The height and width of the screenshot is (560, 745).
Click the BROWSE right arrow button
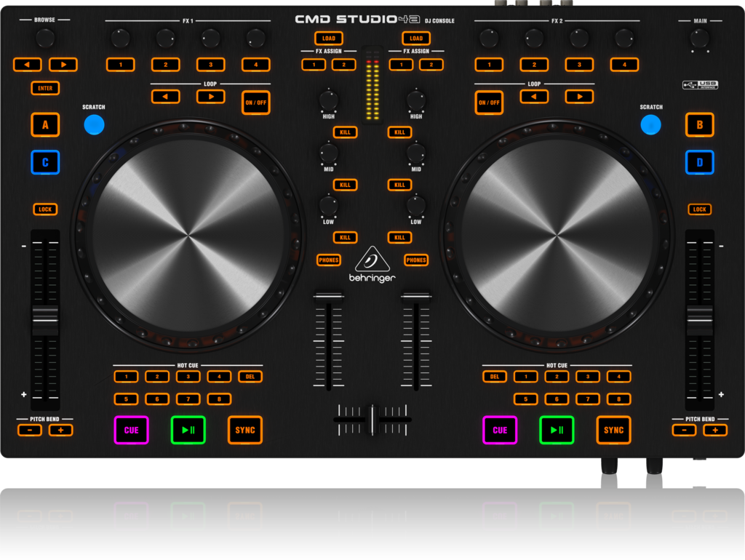pos(63,65)
